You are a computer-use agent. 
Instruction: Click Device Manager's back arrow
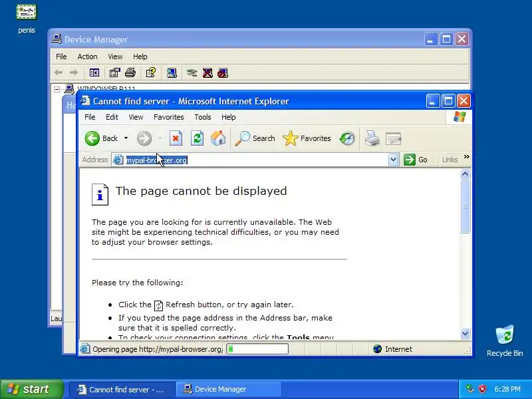coord(59,72)
